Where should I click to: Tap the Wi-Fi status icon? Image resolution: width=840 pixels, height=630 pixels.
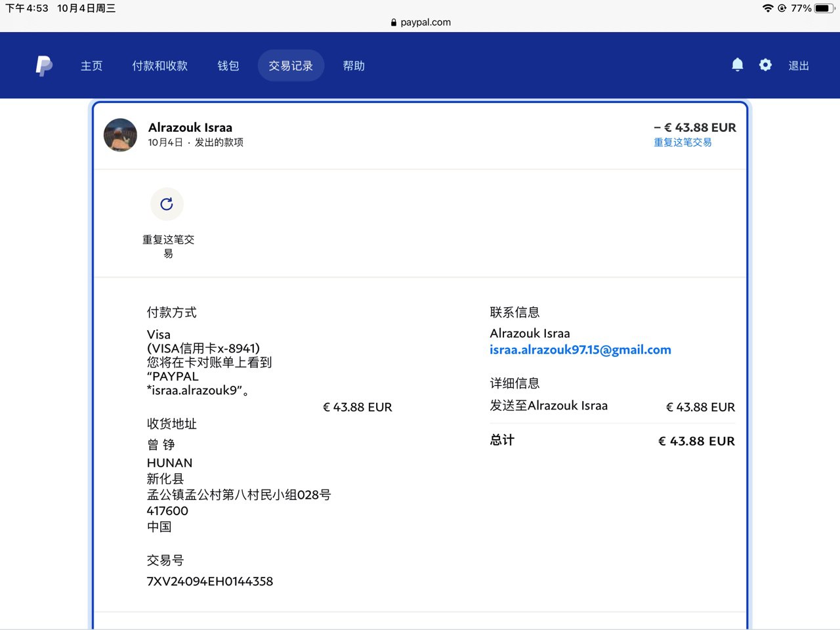[767, 9]
